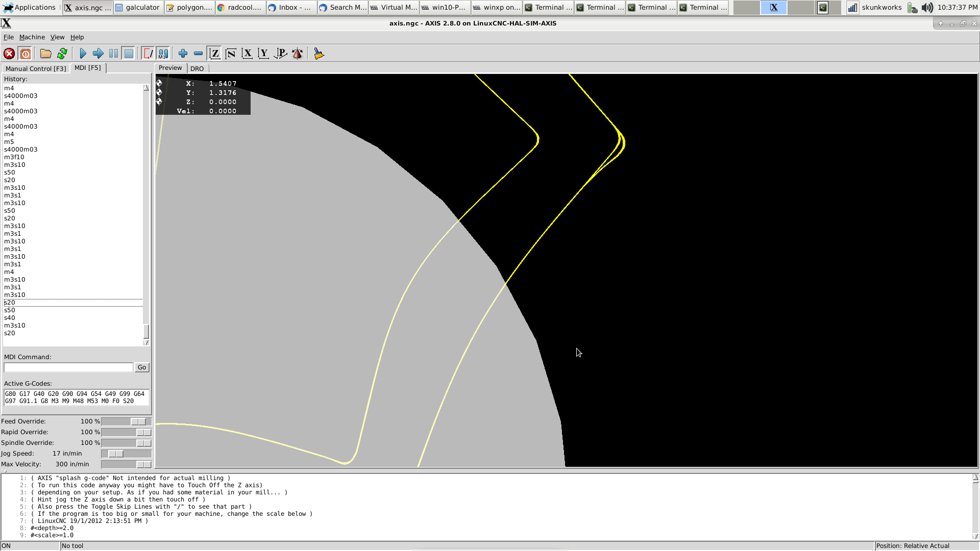Open radcool Chrome taskbar window
The image size is (980, 551).
[x=240, y=8]
